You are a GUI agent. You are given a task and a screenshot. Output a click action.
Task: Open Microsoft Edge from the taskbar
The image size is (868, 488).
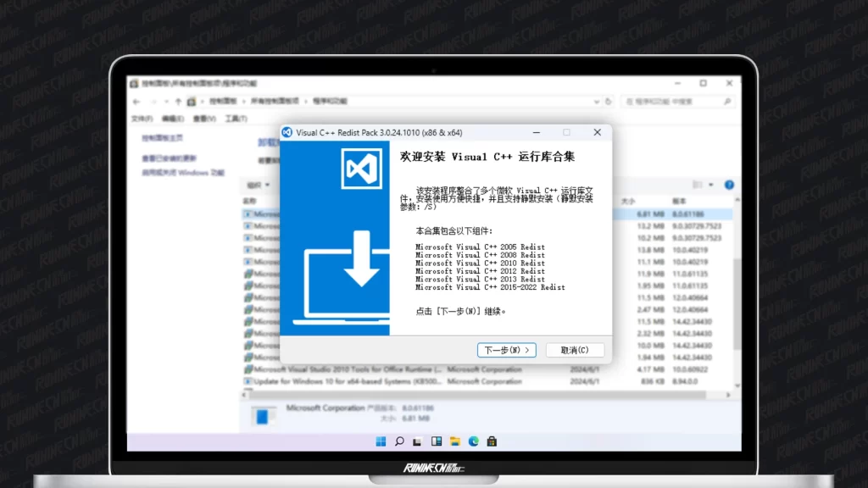474,441
